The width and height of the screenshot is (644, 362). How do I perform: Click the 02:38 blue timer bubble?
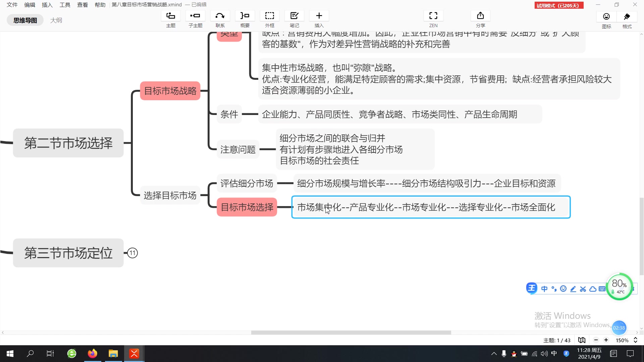tap(619, 328)
